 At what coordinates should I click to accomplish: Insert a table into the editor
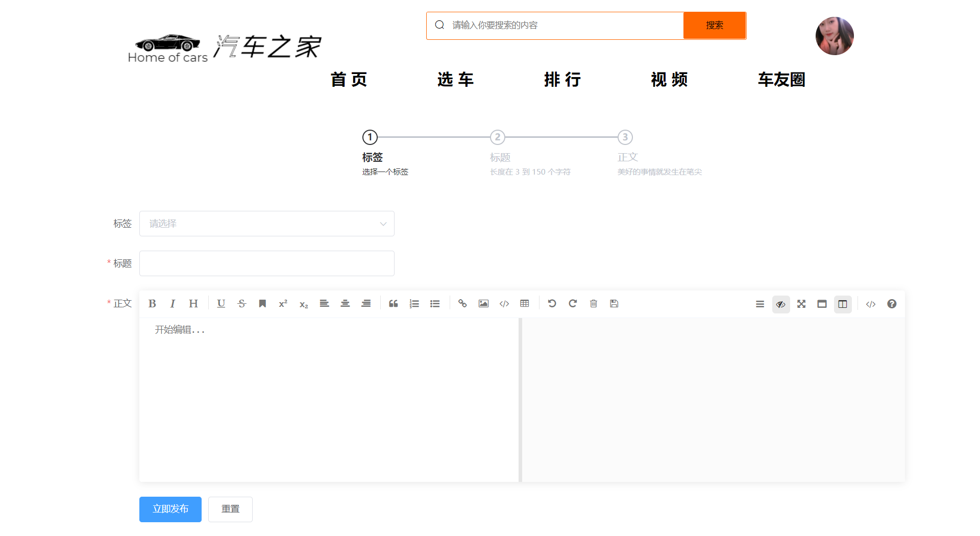(525, 303)
